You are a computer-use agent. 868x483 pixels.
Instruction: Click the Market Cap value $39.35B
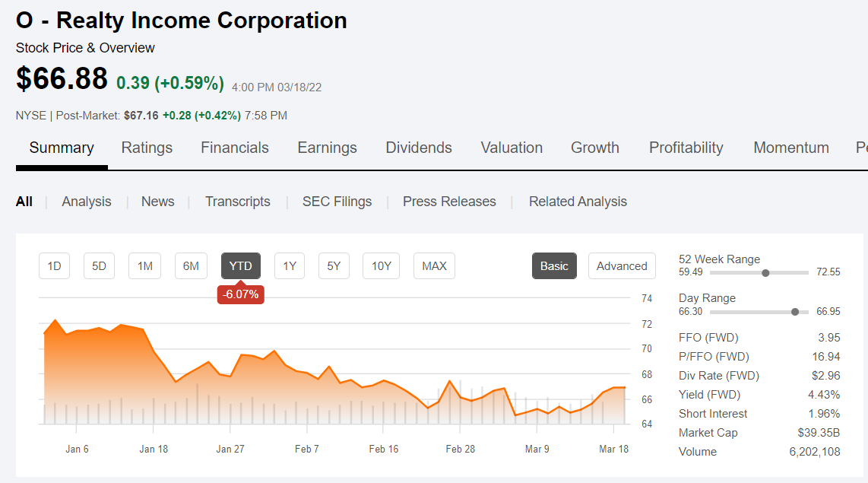point(819,433)
